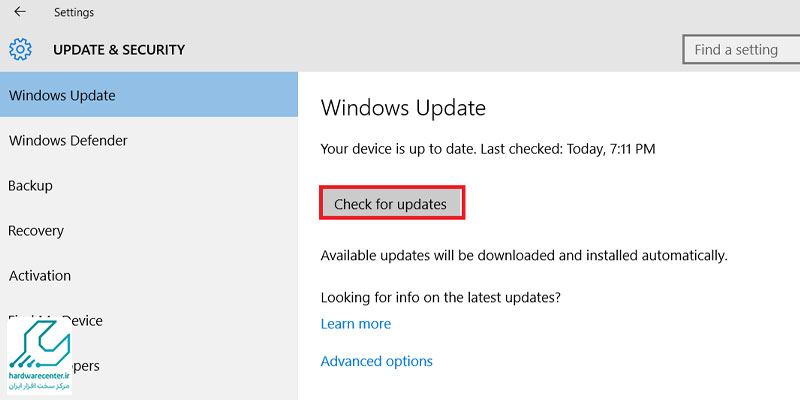Screen dimensions: 800x400
Task: Open the Learn more link
Action: 356,324
